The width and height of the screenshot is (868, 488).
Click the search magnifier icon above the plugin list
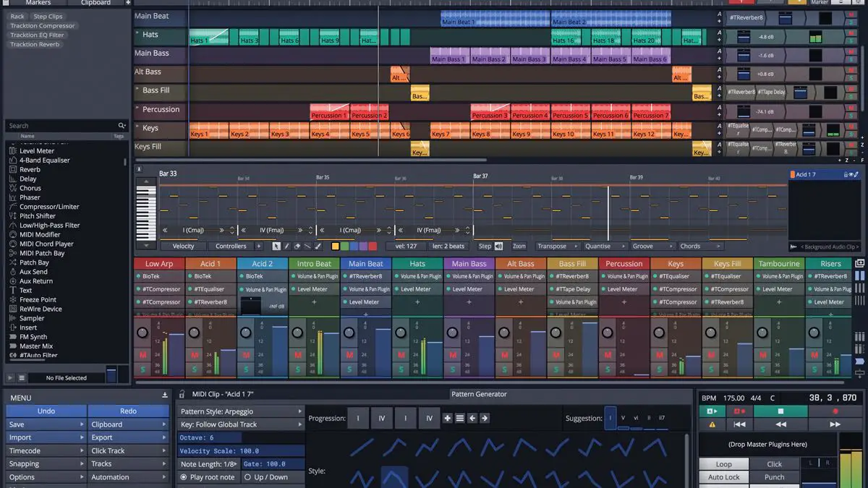(x=122, y=124)
